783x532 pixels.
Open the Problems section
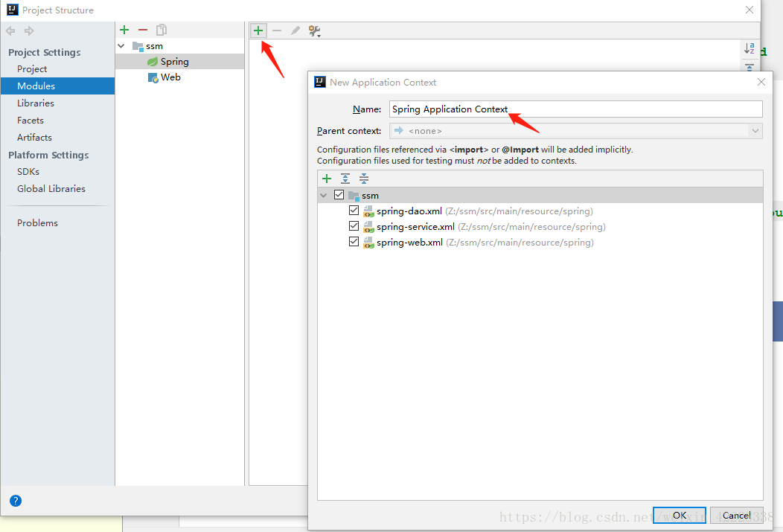pyautogui.click(x=37, y=222)
